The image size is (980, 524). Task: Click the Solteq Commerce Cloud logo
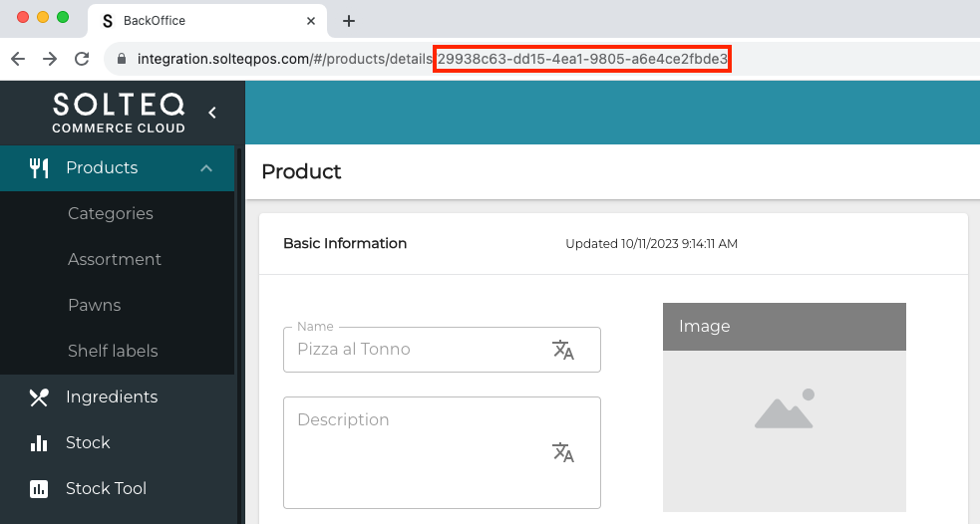[119, 113]
